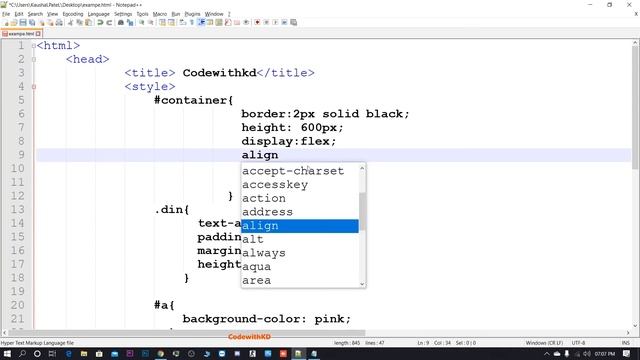
Task: Toggle synchronized vertical scrolling
Action: (162, 22)
